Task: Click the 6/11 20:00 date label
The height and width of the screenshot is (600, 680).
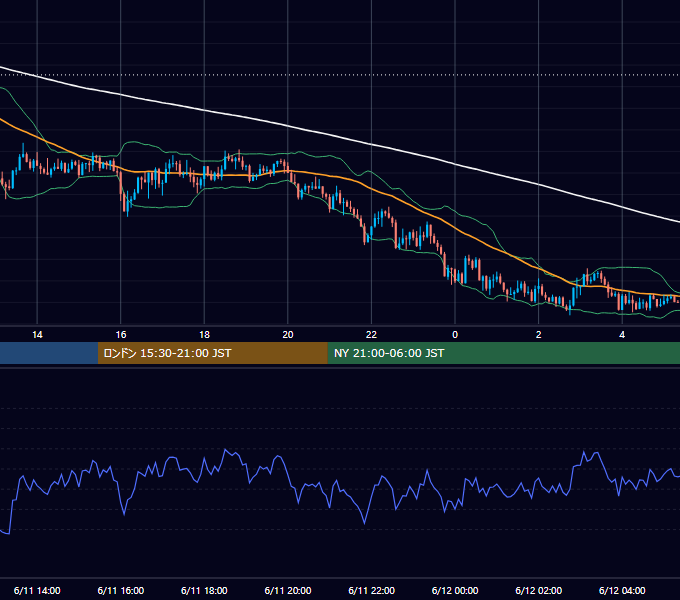Action: [x=288, y=590]
